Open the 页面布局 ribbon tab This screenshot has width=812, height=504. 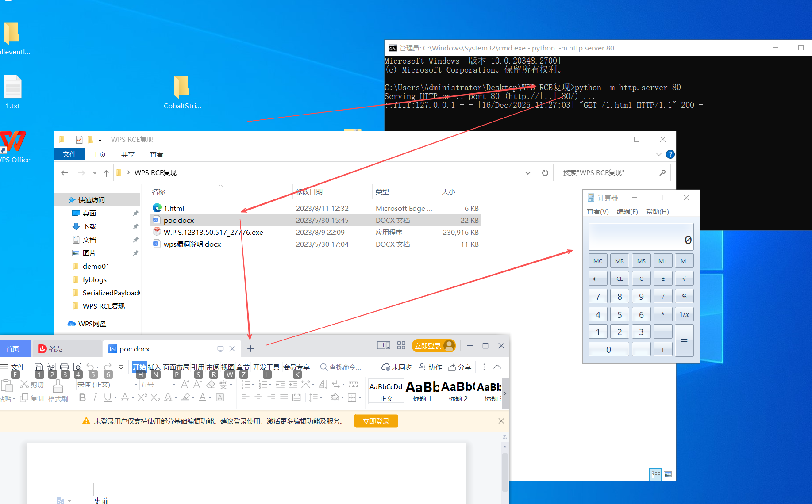click(176, 367)
